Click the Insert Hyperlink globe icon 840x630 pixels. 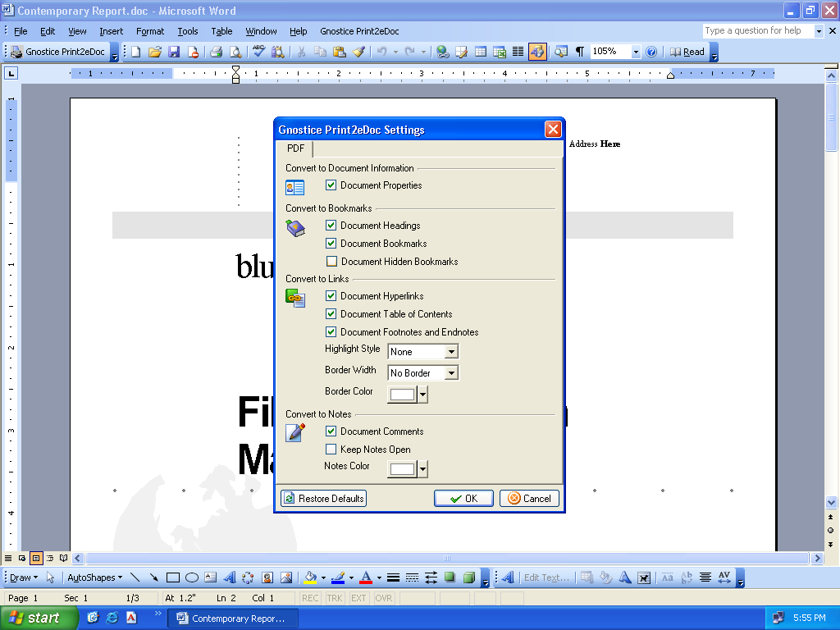coord(442,52)
